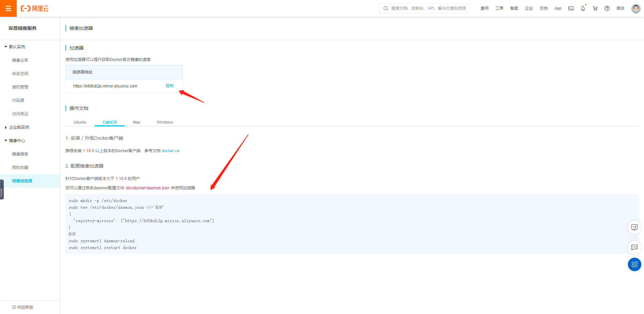This screenshot has height=314, width=644.
Task: Click the 容器镜像服务 sidebar title
Action: pos(22,28)
